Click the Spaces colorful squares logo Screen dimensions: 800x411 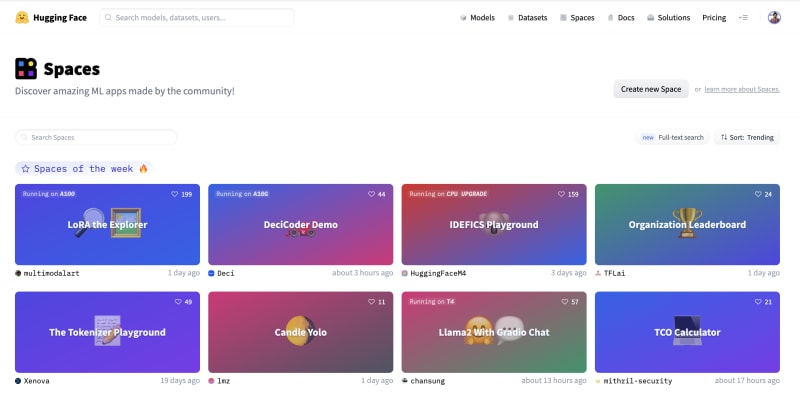coord(26,68)
